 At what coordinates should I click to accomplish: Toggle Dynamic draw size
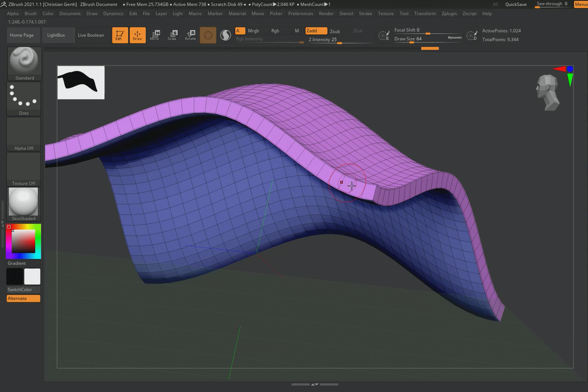click(454, 38)
